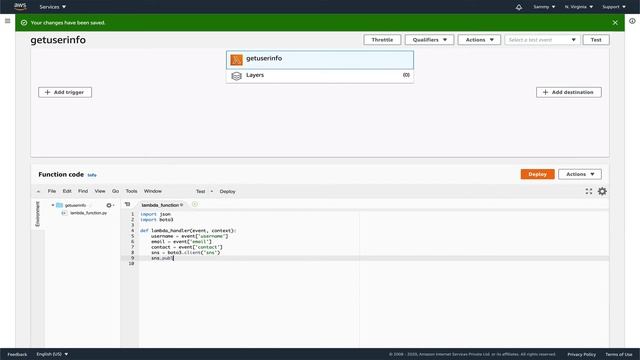Click the lambda_function.py file icon

64,213
